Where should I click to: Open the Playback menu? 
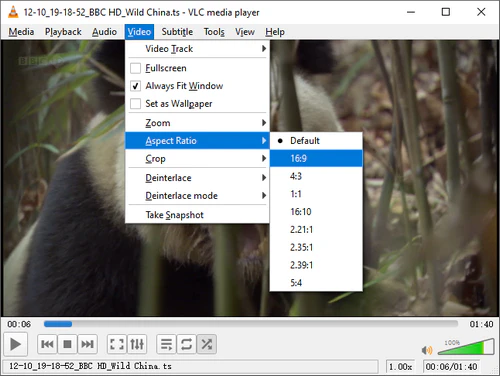63,32
